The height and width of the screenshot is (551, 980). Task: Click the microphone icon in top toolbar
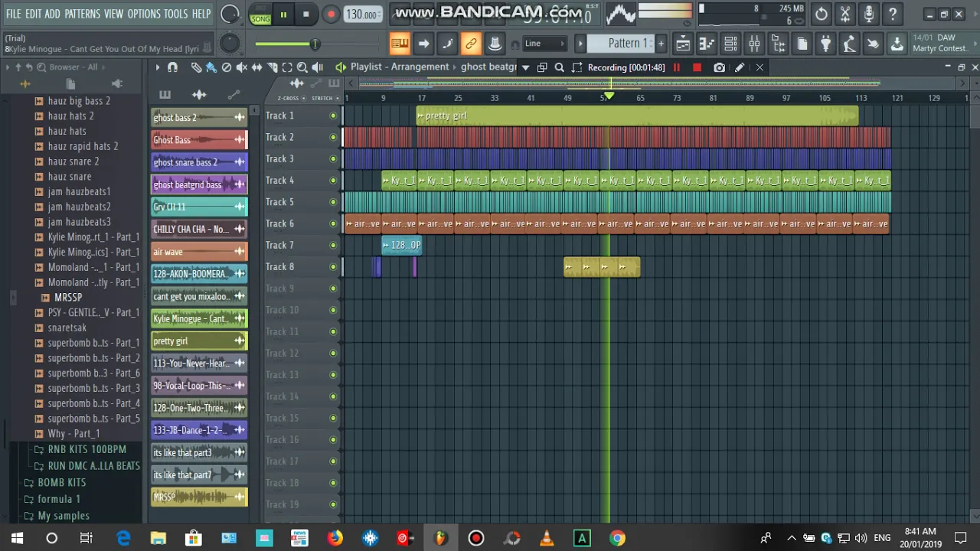click(x=868, y=14)
